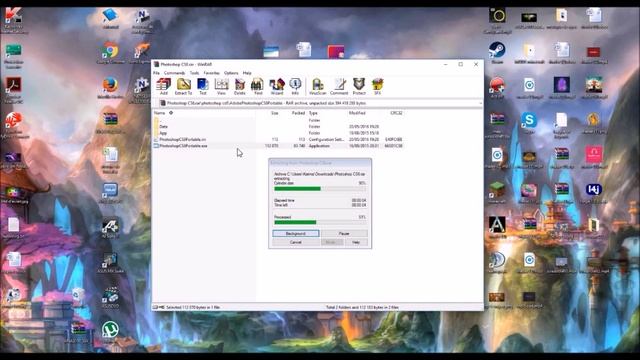The height and width of the screenshot is (360, 640).
Task: Click the Delete toolbar icon
Action: point(240,86)
